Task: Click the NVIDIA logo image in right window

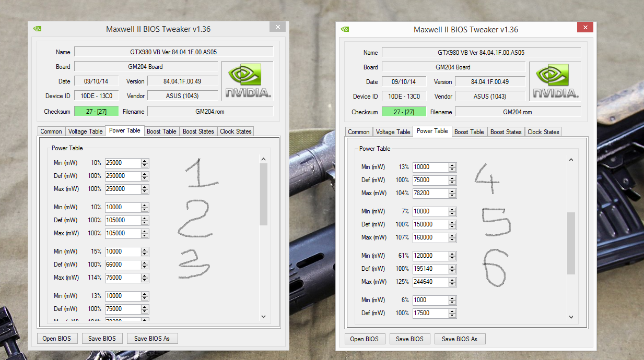Action: [555, 82]
